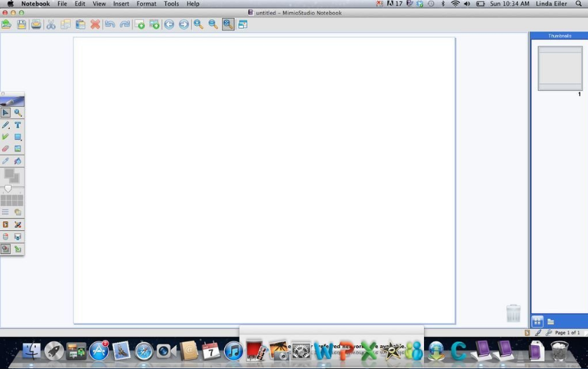This screenshot has width=588, height=369.
Task: Go to the next page arrow
Action: coord(184,25)
